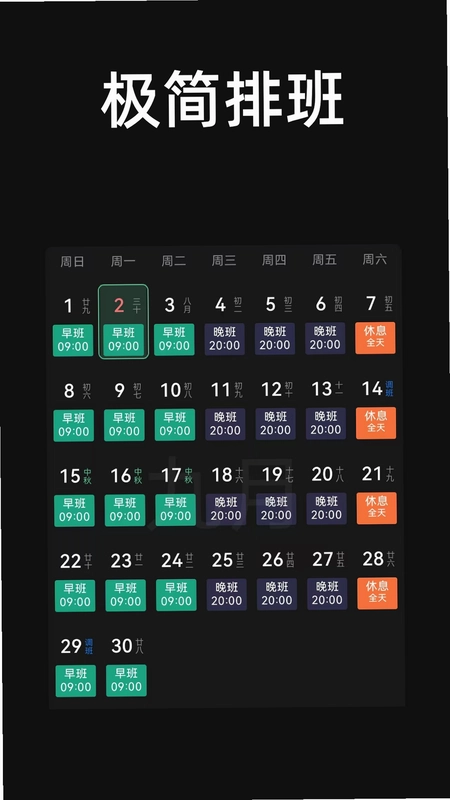Click the date number 19

coord(272,474)
